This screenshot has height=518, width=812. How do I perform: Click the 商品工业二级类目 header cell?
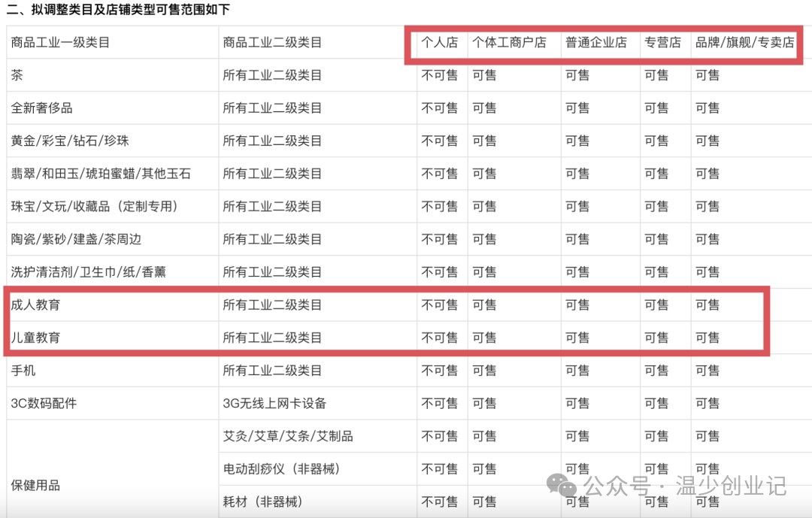pyautogui.click(x=272, y=43)
